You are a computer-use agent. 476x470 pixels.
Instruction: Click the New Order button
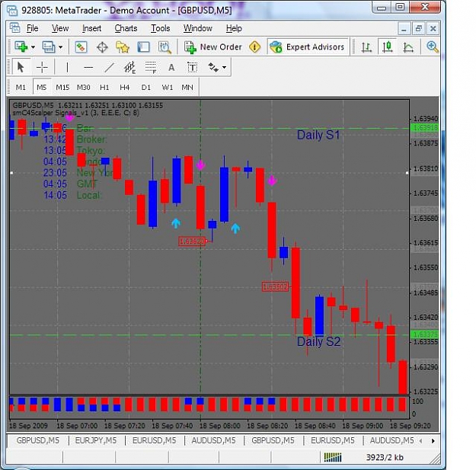click(213, 47)
